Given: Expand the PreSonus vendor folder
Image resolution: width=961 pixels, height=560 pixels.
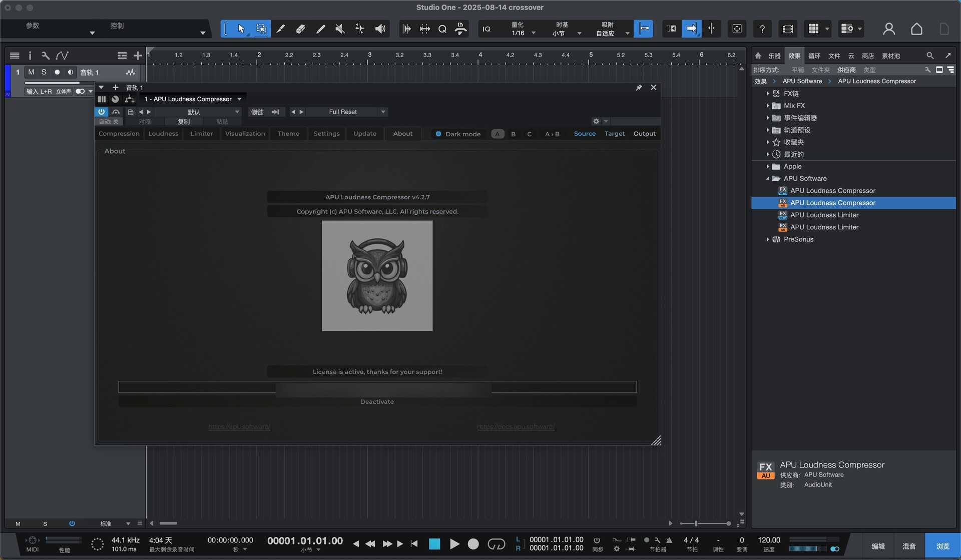Looking at the screenshot, I should click(767, 239).
